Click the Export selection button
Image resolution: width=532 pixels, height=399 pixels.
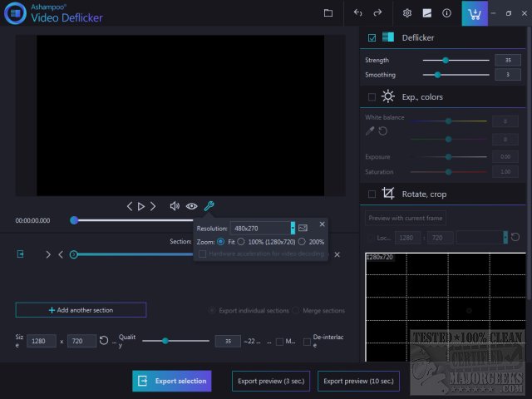(172, 381)
